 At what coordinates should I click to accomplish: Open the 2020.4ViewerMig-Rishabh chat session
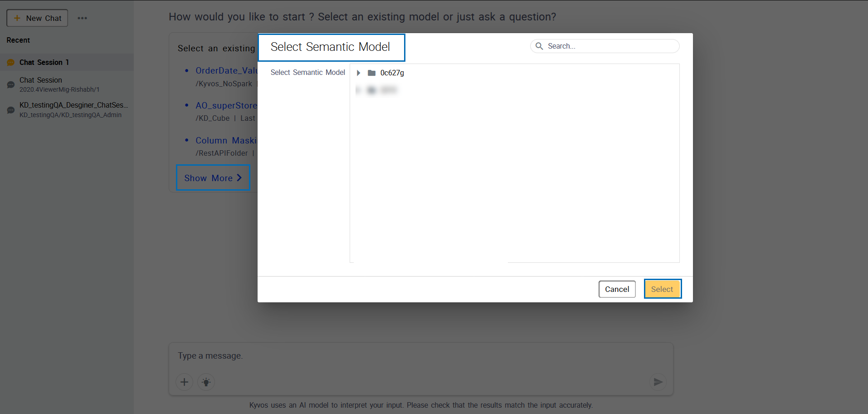pyautogui.click(x=59, y=84)
